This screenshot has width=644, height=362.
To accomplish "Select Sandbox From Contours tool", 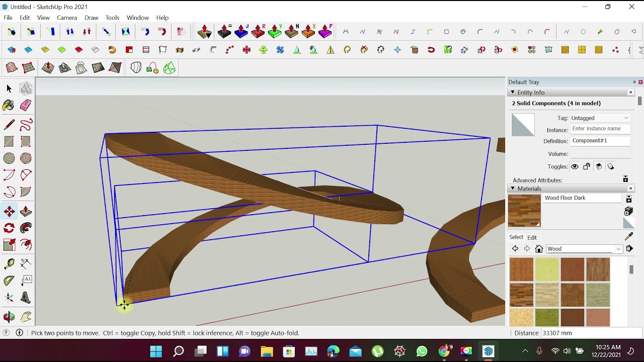I will click(12, 68).
